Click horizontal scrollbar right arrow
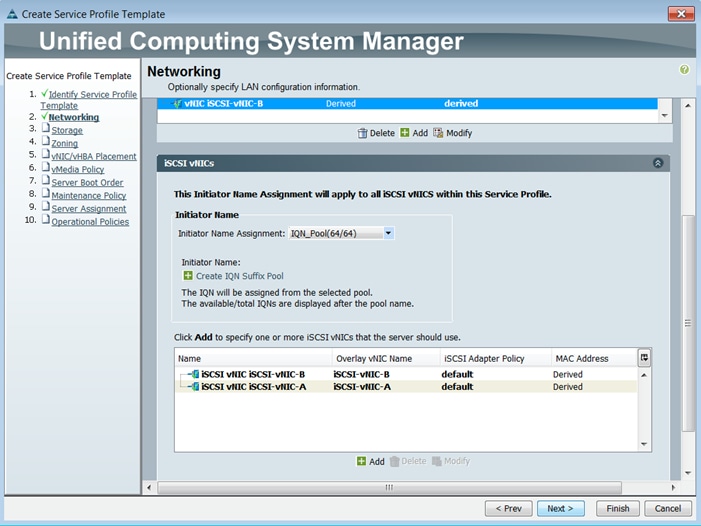701x526 pixels. pos(673,488)
